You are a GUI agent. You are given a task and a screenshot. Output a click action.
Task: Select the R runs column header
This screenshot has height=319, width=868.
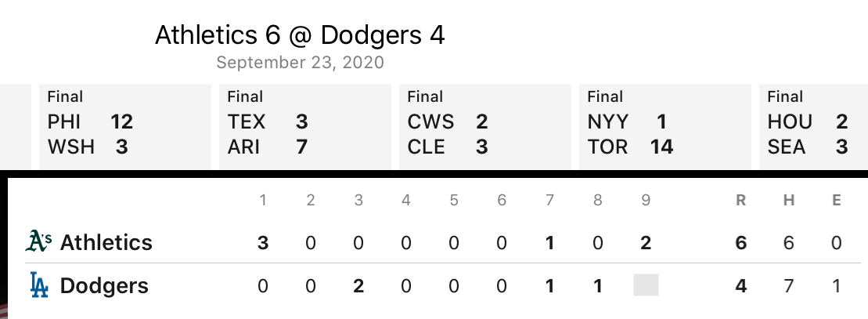tap(740, 201)
